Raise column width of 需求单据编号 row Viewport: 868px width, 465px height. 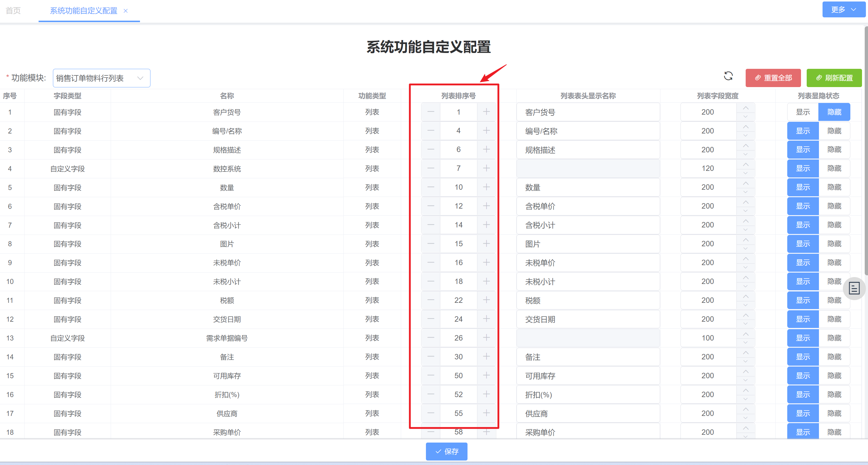745,334
